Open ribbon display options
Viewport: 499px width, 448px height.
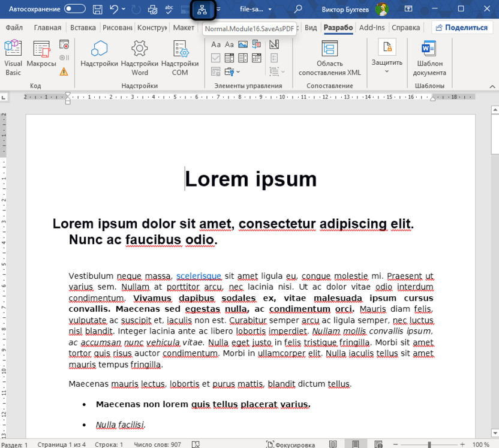(408, 9)
